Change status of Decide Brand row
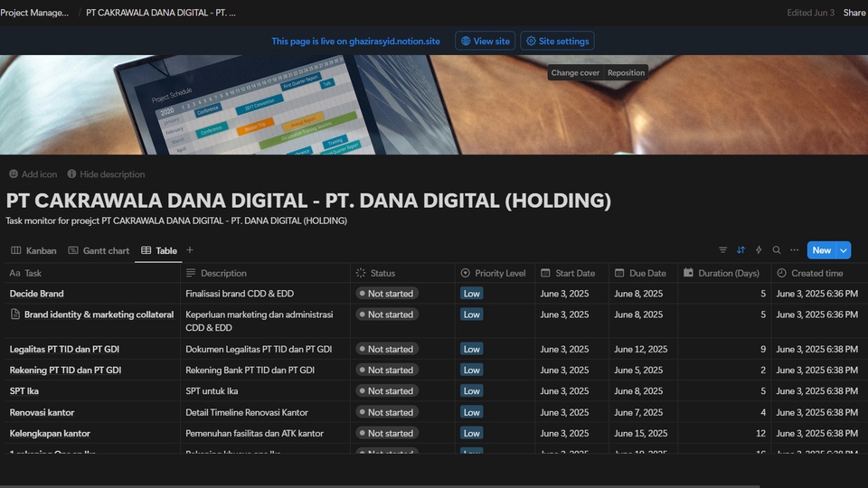 (x=387, y=293)
